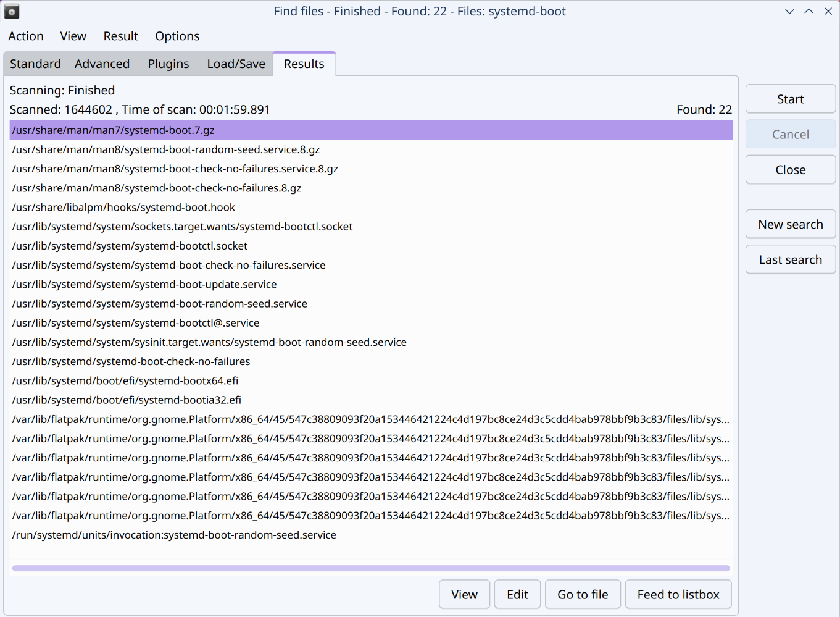
Task: Click Feed to listbox button
Action: [678, 594]
